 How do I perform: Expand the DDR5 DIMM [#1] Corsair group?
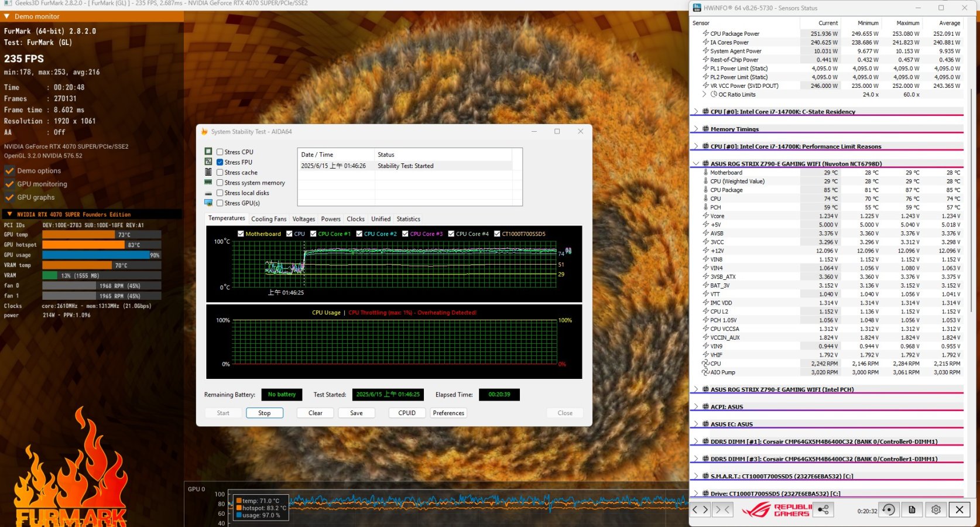point(696,442)
